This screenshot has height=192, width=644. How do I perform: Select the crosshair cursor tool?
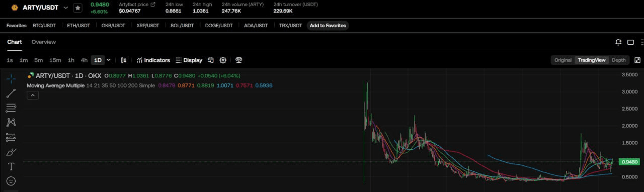[11, 78]
